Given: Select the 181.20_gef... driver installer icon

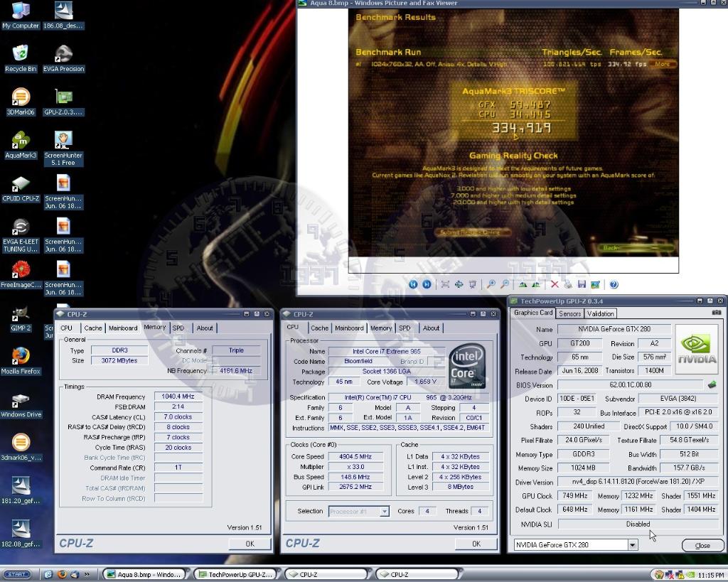Looking at the screenshot, I should point(21,490).
